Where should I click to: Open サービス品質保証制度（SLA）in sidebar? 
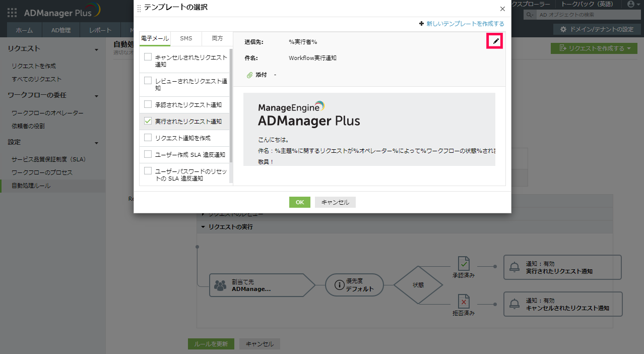click(x=49, y=159)
